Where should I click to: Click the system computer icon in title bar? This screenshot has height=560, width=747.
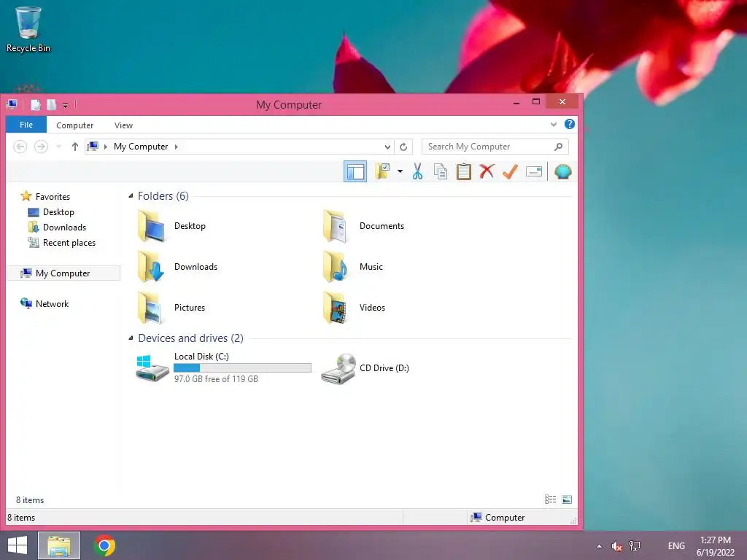12,104
